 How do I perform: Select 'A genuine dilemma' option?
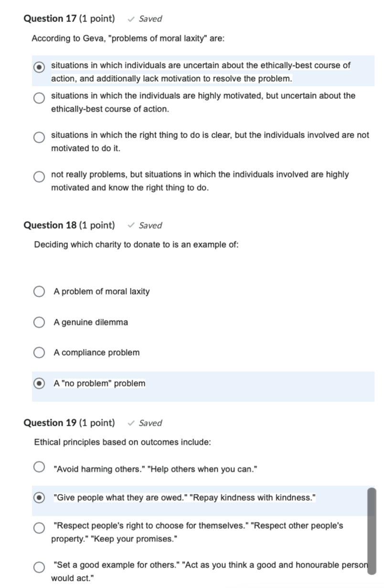[39, 322]
